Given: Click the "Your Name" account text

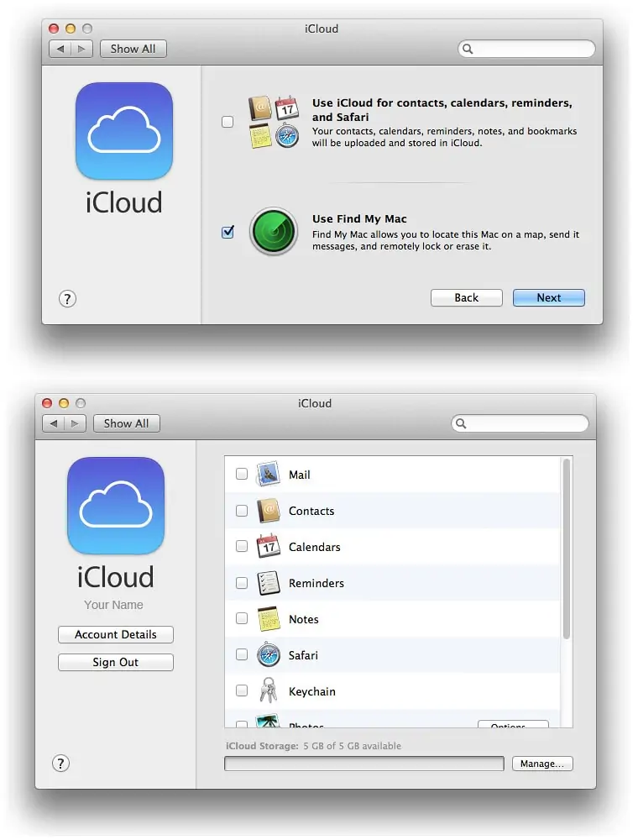Looking at the screenshot, I should point(113,605).
